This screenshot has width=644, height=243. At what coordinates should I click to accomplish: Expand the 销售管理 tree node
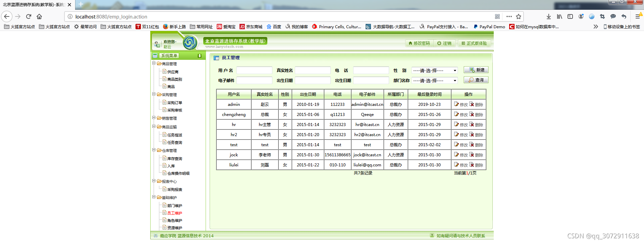[154, 118]
